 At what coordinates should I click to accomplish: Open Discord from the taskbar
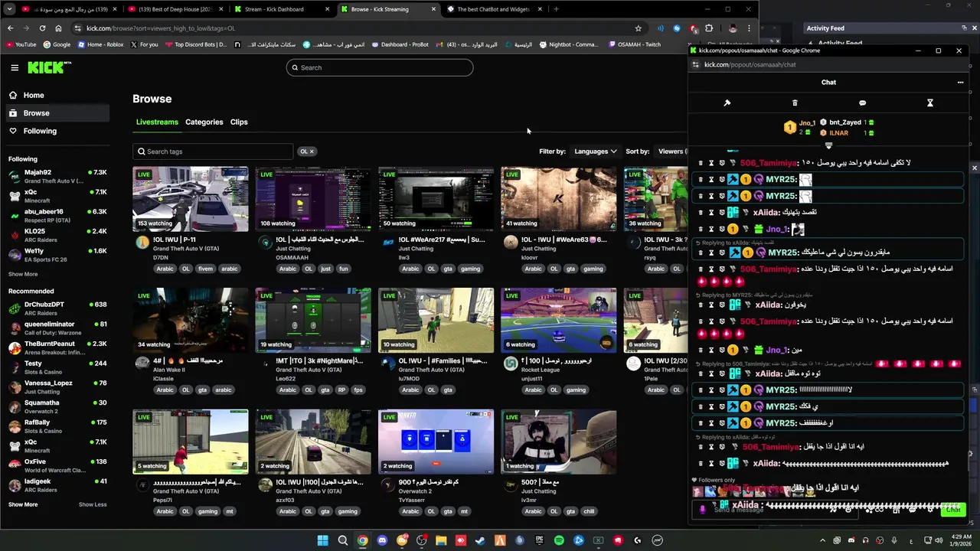(x=382, y=540)
